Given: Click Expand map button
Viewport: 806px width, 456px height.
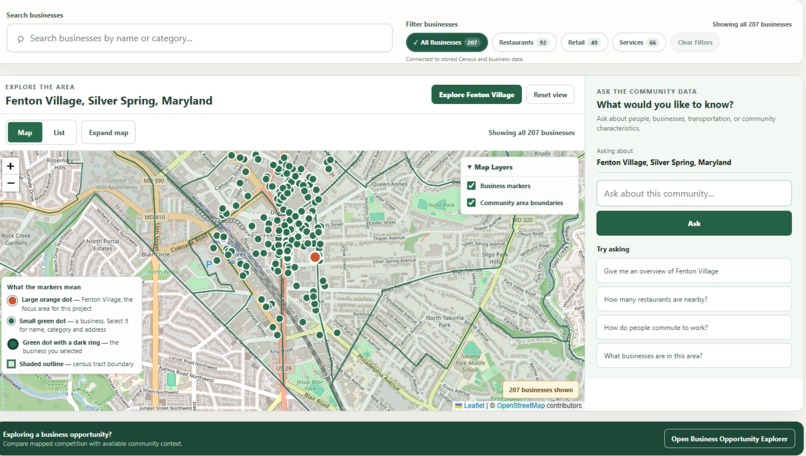Looking at the screenshot, I should 108,133.
